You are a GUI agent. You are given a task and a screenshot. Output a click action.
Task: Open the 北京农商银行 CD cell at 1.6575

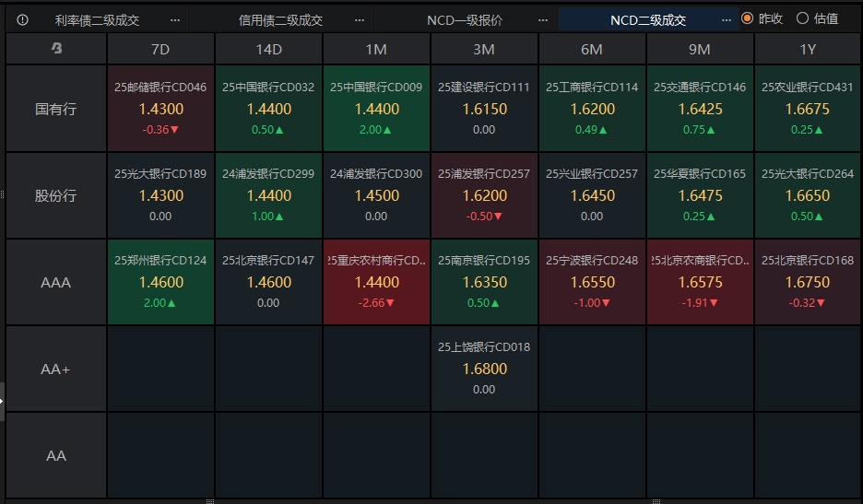[x=700, y=282]
